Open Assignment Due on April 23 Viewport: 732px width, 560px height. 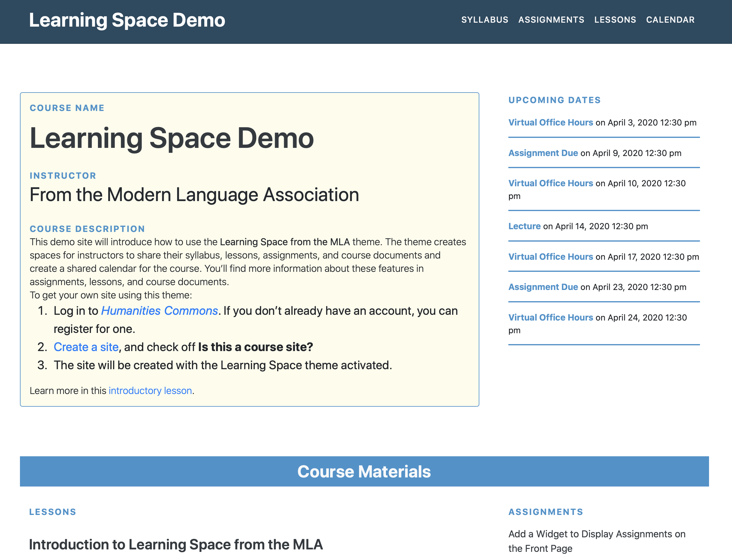click(543, 287)
